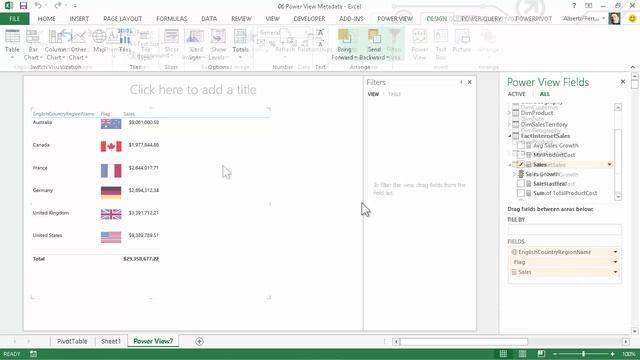Viewport: 640px width, 360px height.
Task: Switch to the FORMULAS ribbon tab
Action: click(171, 19)
